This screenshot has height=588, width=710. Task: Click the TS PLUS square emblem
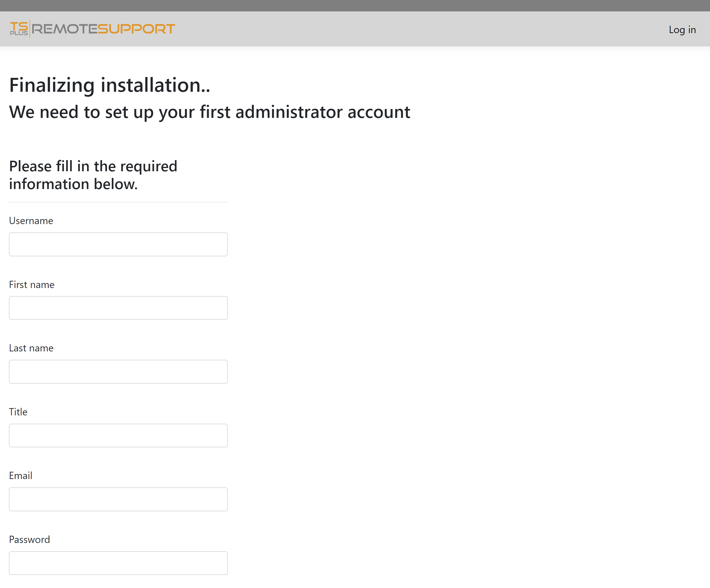click(19, 29)
